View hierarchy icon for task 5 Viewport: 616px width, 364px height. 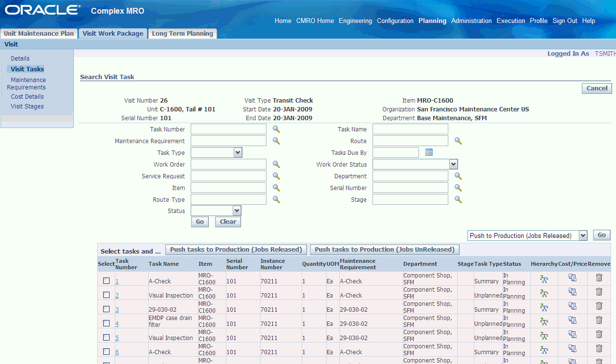(544, 336)
